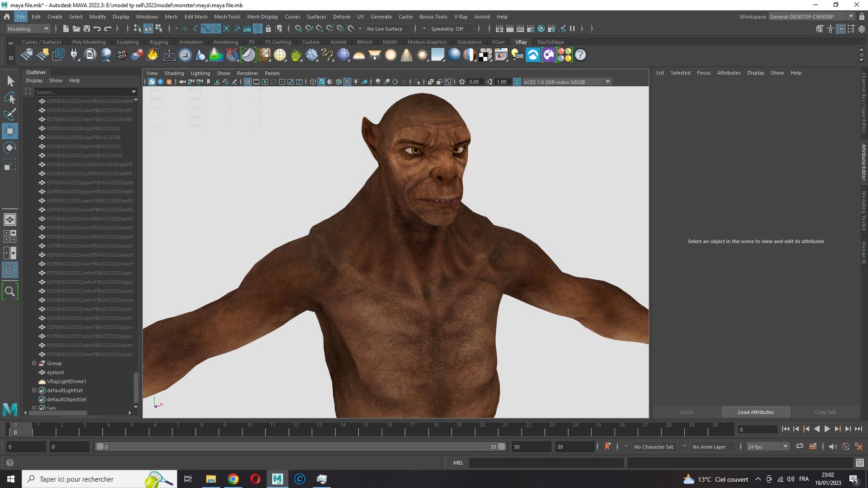Activate the Rotate tool

10,147
